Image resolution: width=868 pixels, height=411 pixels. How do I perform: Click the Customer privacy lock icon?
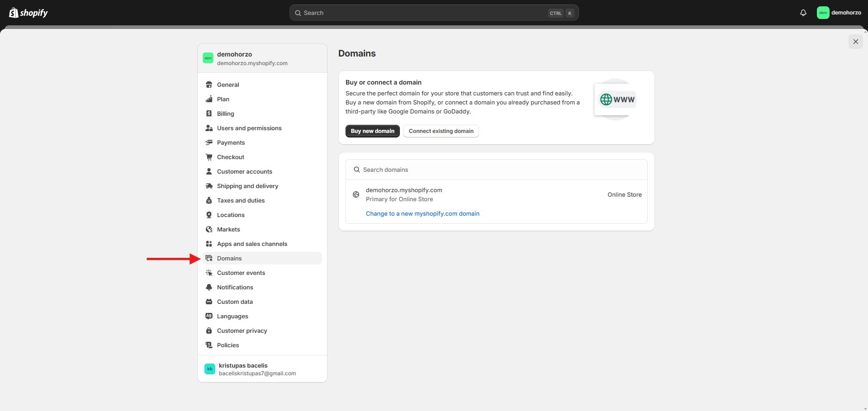[209, 331]
